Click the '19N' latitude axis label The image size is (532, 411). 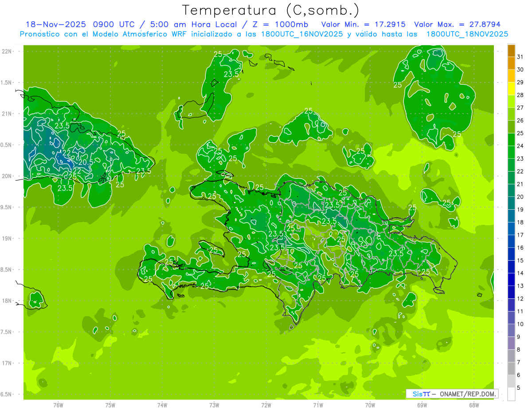tap(8, 239)
